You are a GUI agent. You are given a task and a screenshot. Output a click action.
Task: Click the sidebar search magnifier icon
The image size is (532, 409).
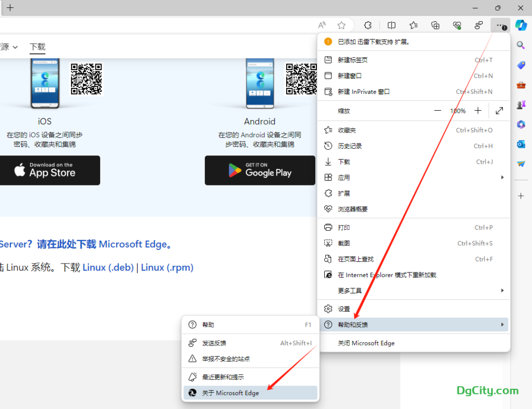(521, 46)
